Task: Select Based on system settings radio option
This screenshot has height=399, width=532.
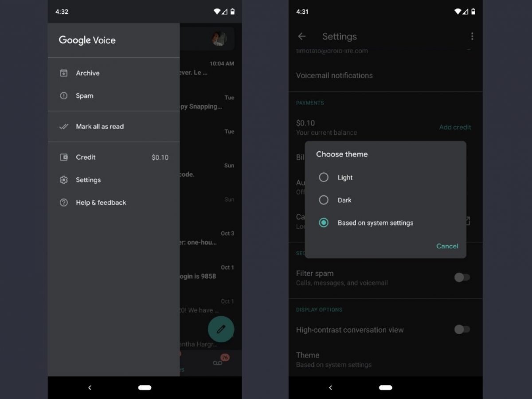Action: tap(324, 223)
